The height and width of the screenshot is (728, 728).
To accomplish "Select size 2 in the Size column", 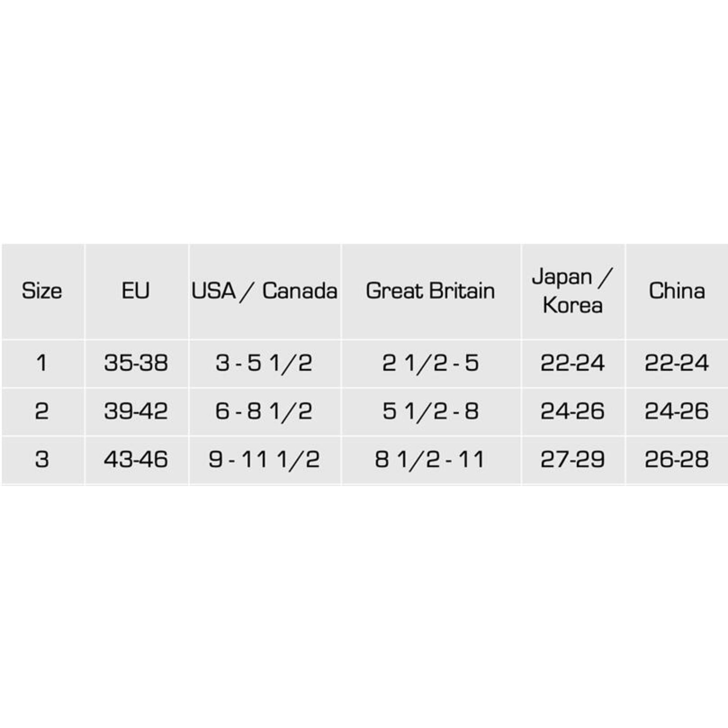I will 42,411.
